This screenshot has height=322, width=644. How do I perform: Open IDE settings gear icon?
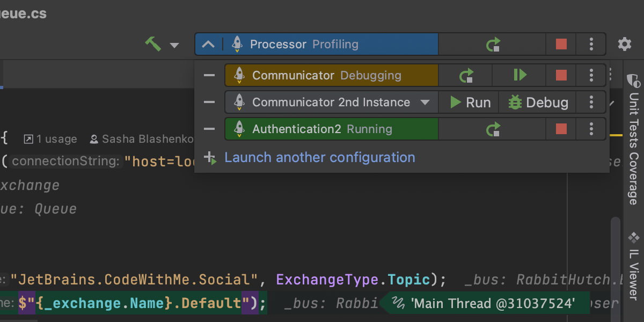pyautogui.click(x=625, y=44)
